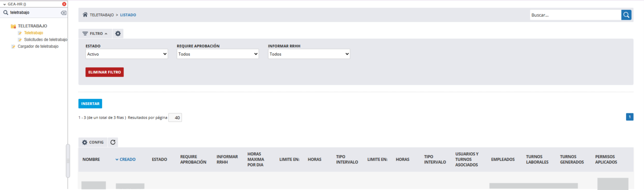The image size is (644, 190).
Task: Click the INSERTAR button
Action: point(90,104)
